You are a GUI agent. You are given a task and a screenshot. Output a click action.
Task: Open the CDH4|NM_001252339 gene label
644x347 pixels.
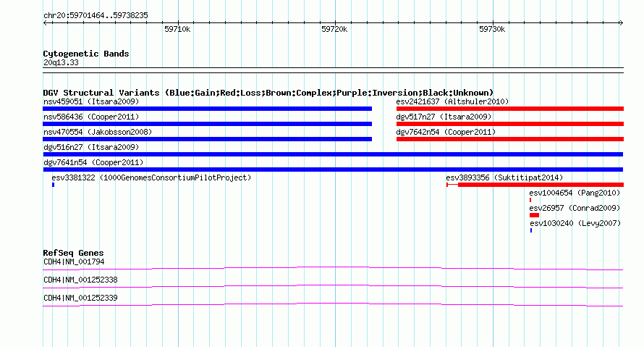point(80,298)
